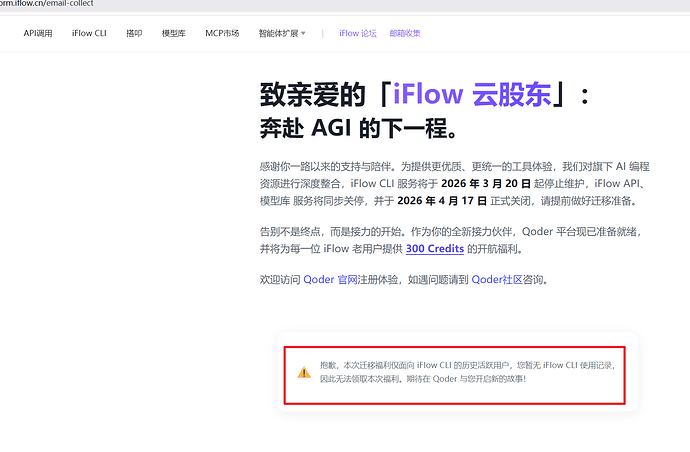Open the 模型库 nav item
Screen dimensions: 690x452
point(174,33)
